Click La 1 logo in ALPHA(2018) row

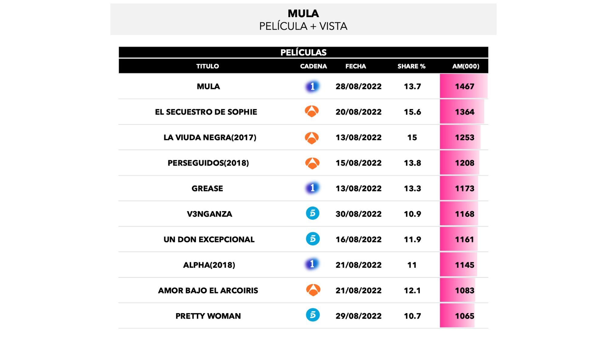pos(312,264)
